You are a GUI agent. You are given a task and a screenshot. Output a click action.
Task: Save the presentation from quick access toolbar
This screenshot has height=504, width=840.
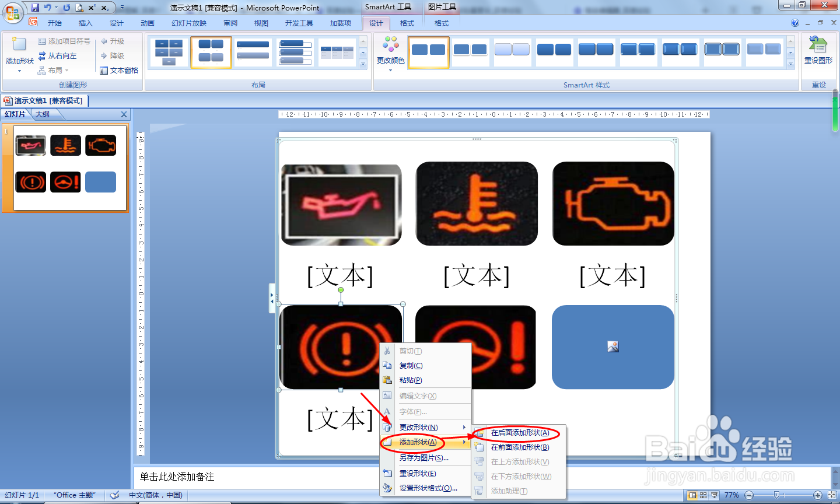pyautogui.click(x=35, y=8)
